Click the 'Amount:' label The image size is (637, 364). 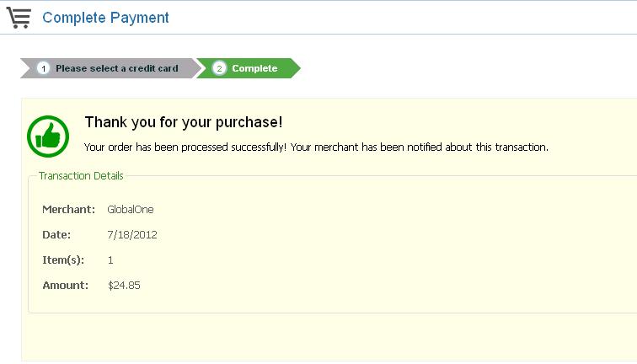coord(65,285)
